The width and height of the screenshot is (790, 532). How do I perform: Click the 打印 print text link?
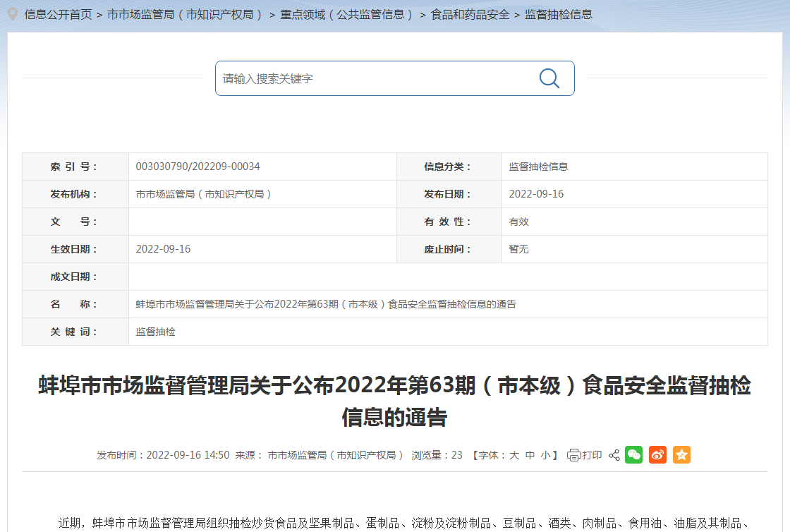(592, 455)
